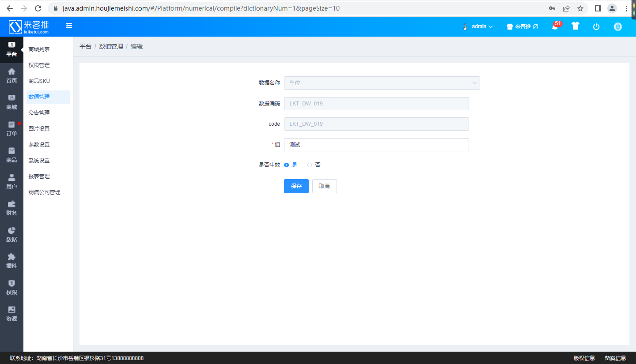Image resolution: width=636 pixels, height=364 pixels.
Task: Open notifications bell with 51 badge
Action: (x=555, y=26)
